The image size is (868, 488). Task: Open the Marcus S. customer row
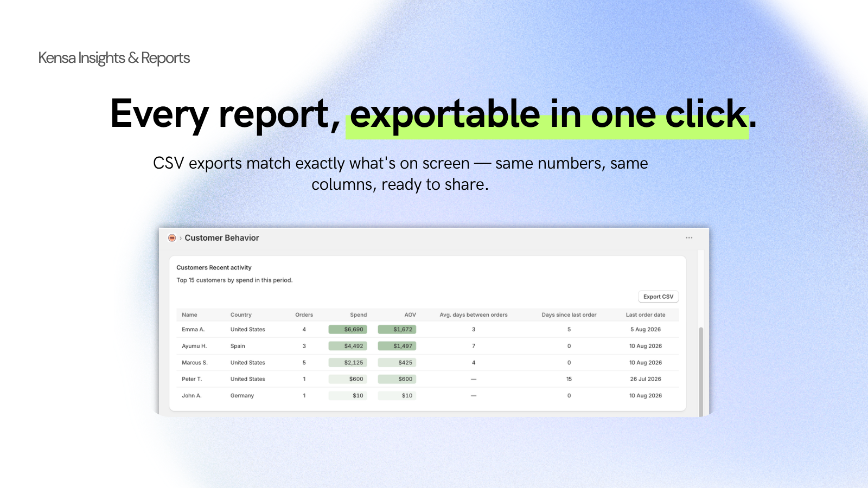[x=427, y=362]
